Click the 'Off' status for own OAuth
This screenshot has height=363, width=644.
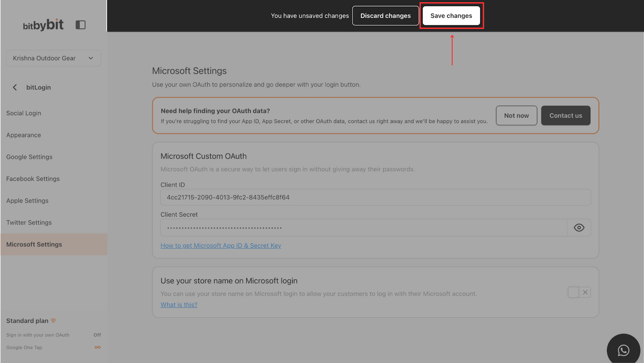pyautogui.click(x=97, y=335)
